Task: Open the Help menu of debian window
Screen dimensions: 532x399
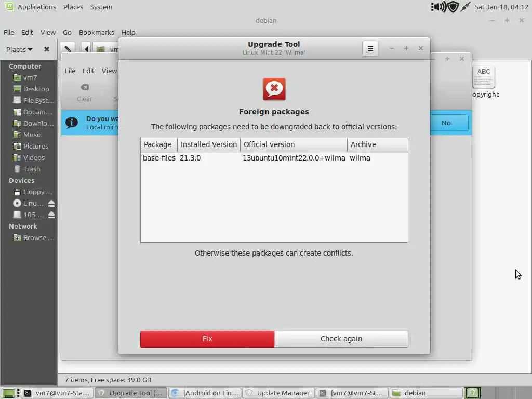Action: click(128, 32)
